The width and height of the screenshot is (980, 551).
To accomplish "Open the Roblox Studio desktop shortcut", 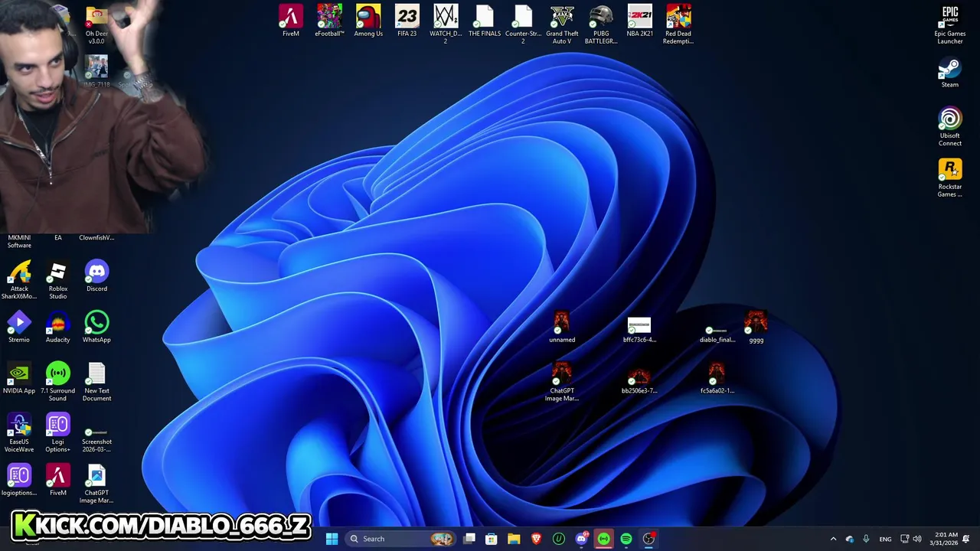I will click(57, 279).
